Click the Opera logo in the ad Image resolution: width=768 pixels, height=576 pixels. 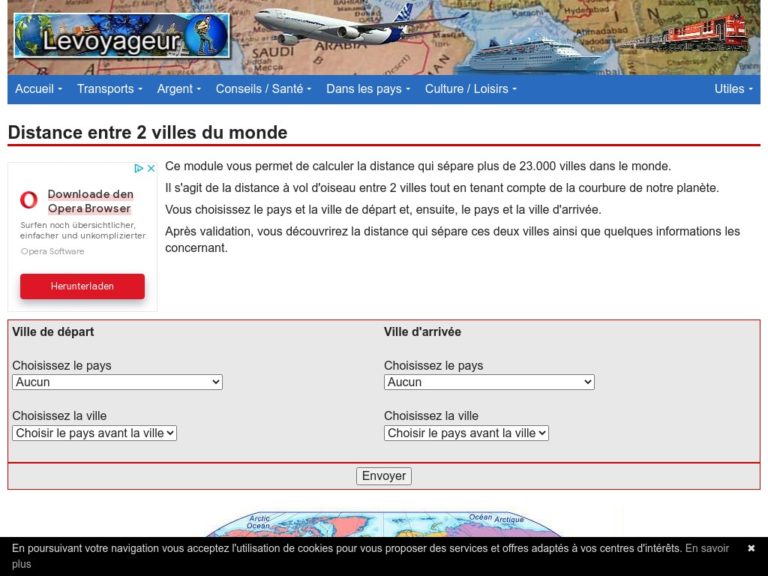tap(29, 200)
